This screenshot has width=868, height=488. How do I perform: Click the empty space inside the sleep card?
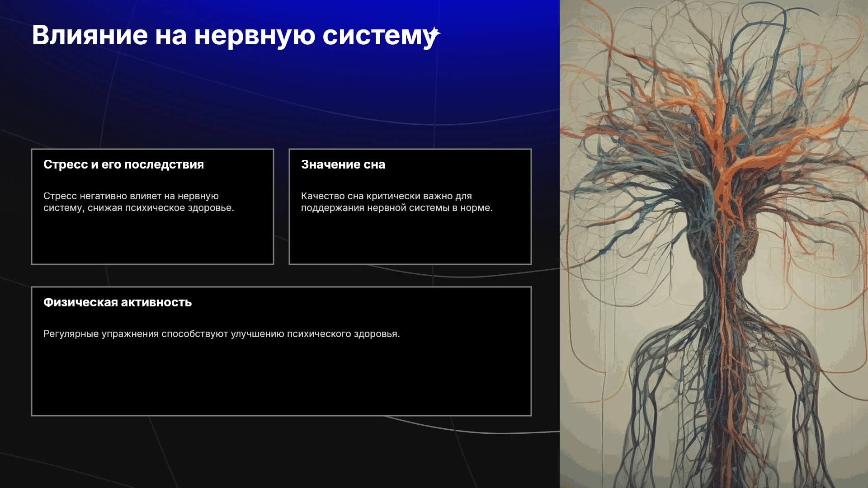(410, 239)
